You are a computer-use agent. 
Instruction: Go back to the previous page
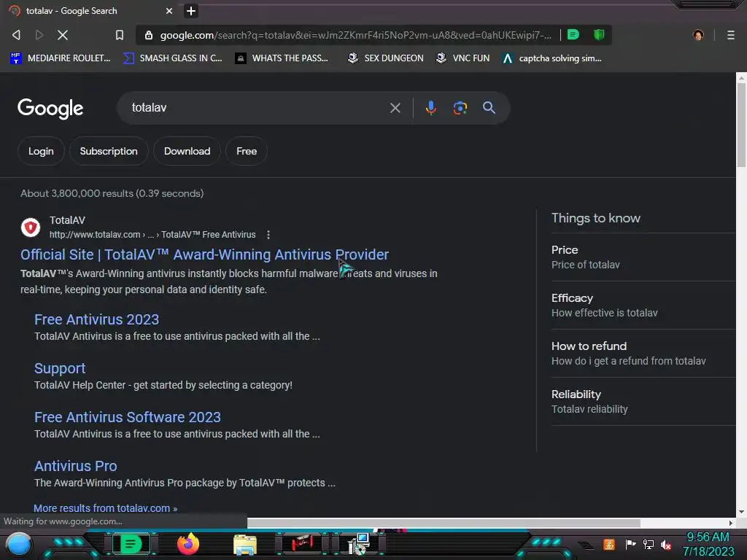tap(16, 35)
